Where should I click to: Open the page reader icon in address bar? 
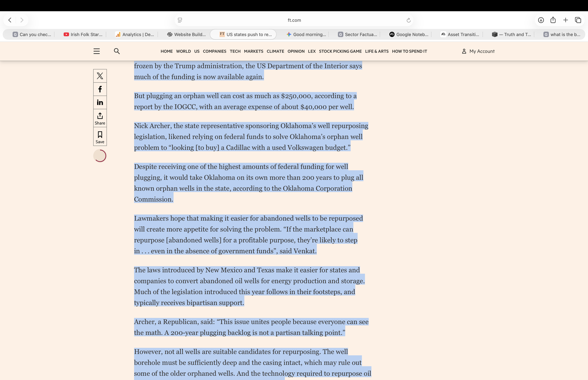click(180, 20)
